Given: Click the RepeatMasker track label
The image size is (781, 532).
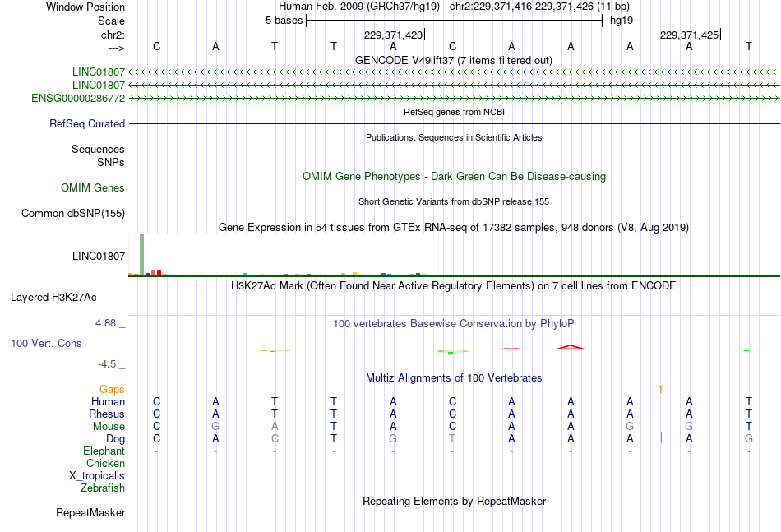Looking at the screenshot, I should 90,512.
